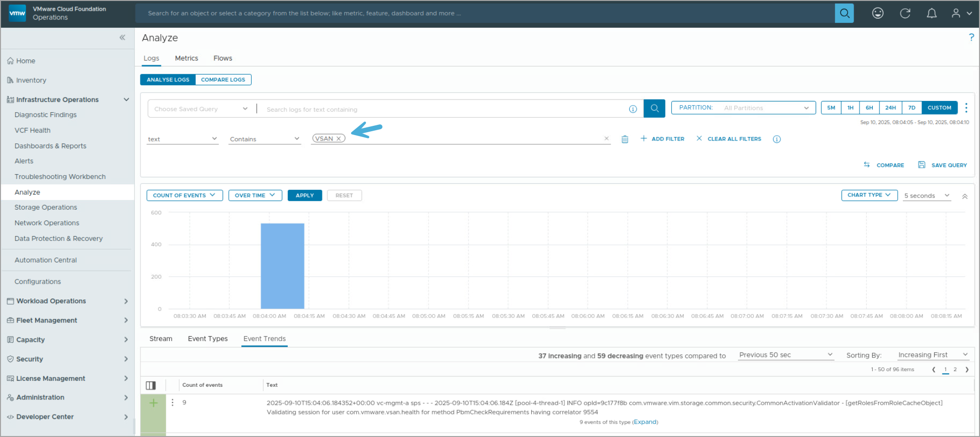Click Clear All Filters
The image size is (980, 437).
click(x=729, y=139)
